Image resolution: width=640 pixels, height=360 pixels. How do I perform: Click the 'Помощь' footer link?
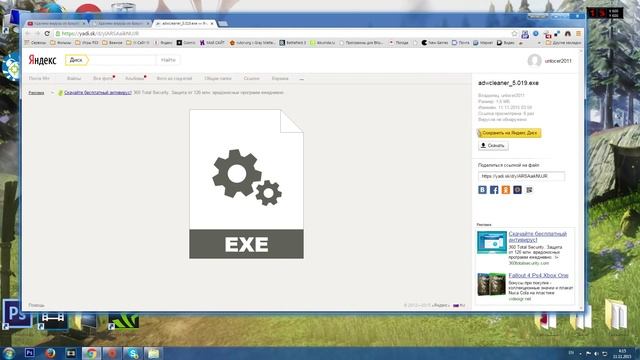[x=36, y=305]
